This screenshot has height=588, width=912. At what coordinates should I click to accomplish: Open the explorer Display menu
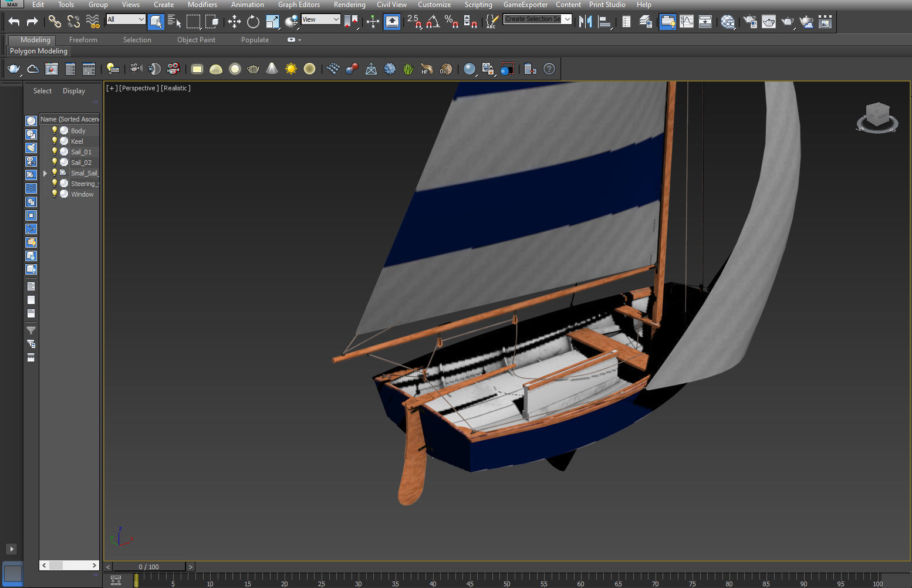pos(74,91)
